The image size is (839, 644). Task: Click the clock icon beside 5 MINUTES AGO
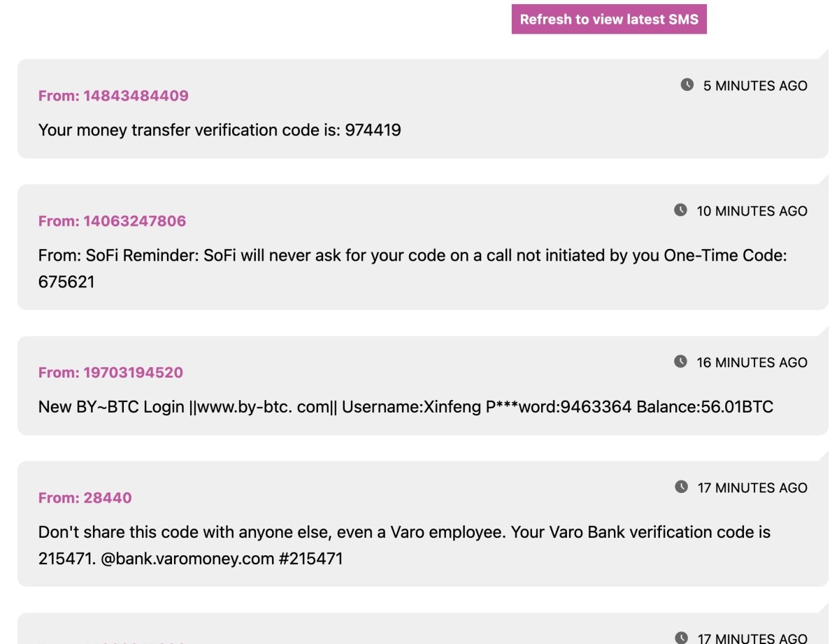(x=687, y=85)
